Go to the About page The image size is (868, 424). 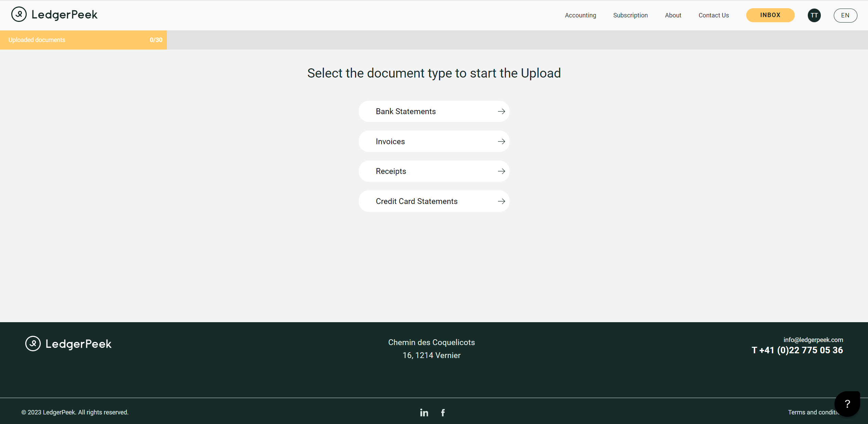coord(673,15)
